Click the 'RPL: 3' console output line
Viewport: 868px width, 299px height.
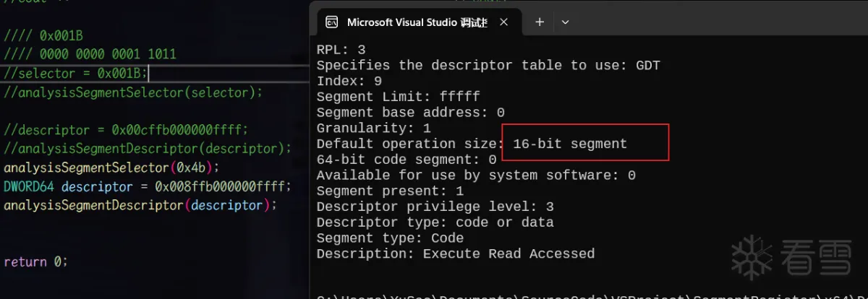click(341, 50)
